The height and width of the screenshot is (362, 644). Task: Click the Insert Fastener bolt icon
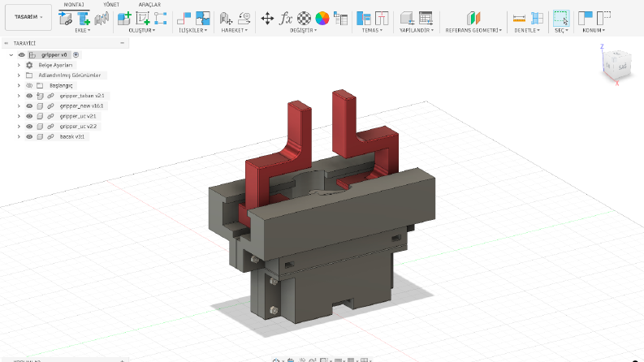tap(84, 19)
